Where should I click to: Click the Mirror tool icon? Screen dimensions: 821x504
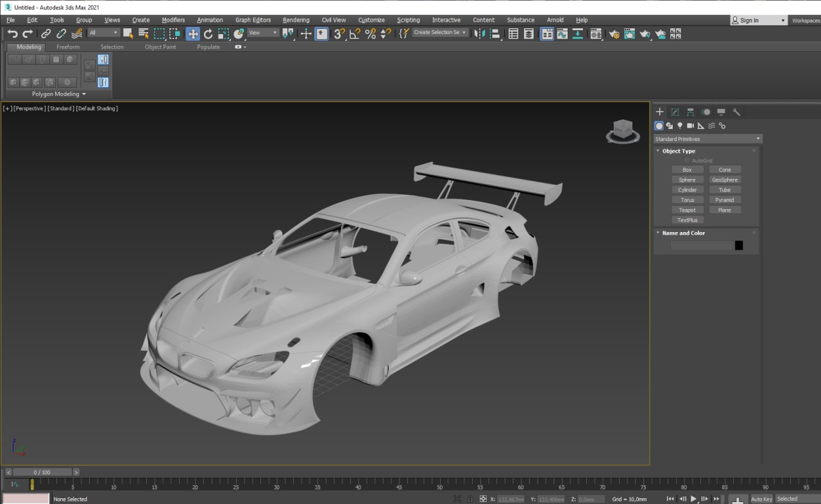coord(480,33)
